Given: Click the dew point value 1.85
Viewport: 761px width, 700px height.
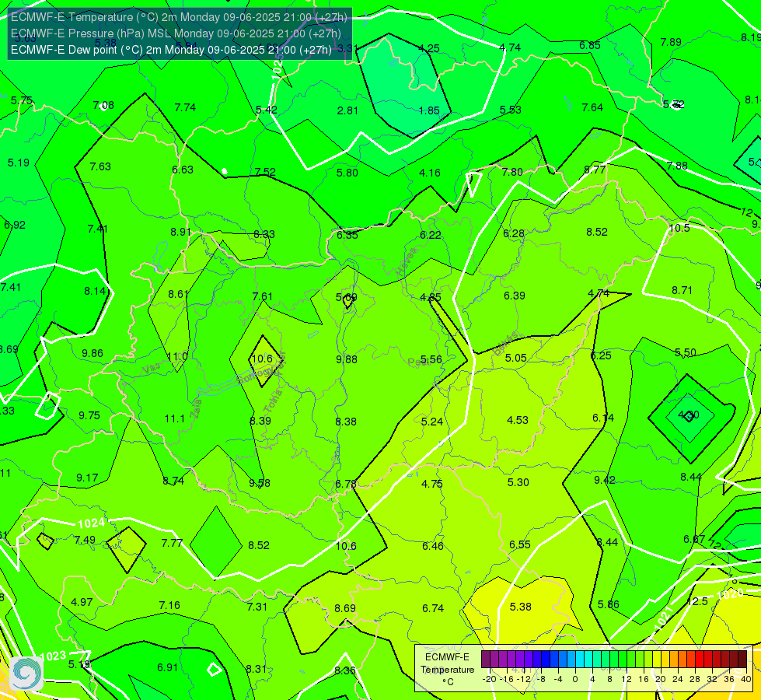Looking at the screenshot, I should (429, 110).
